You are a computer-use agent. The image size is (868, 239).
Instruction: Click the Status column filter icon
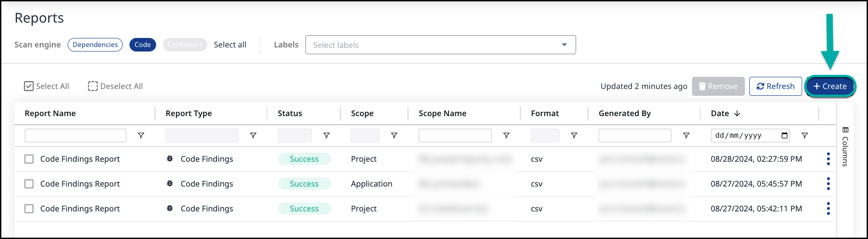pyautogui.click(x=326, y=136)
